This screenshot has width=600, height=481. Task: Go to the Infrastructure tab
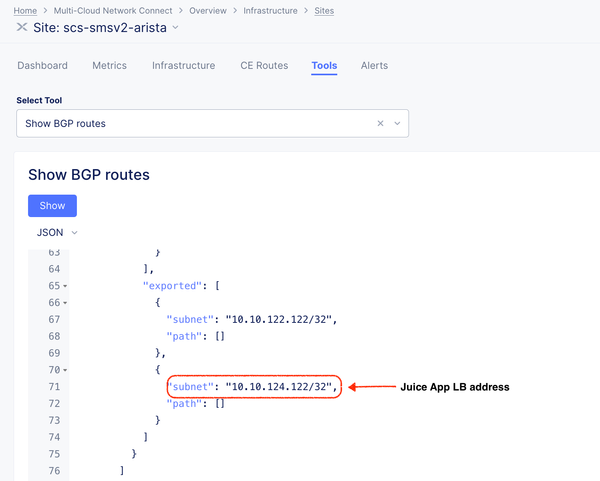[x=183, y=66]
